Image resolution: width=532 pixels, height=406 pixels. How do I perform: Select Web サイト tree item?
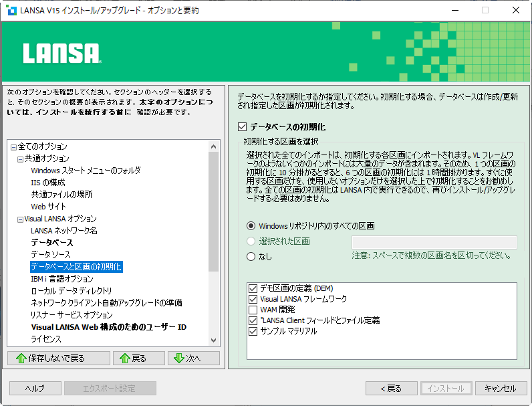(x=48, y=207)
